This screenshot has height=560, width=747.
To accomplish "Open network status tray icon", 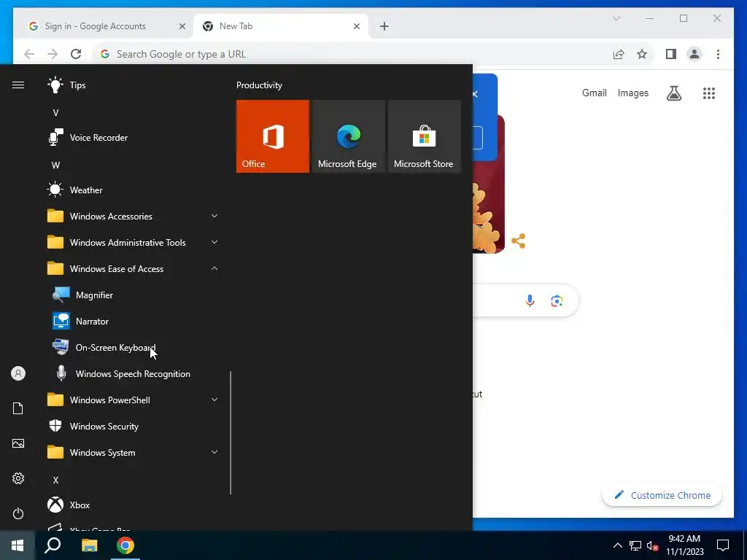I will point(635,545).
